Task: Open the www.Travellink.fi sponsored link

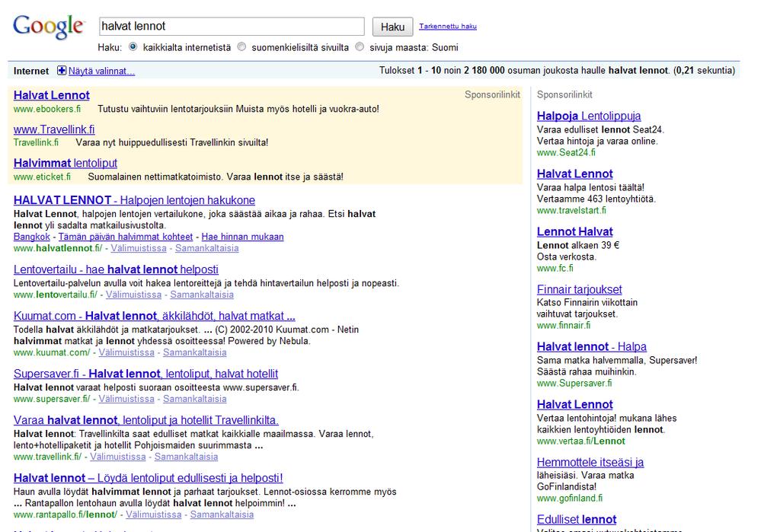Action: 54,129
